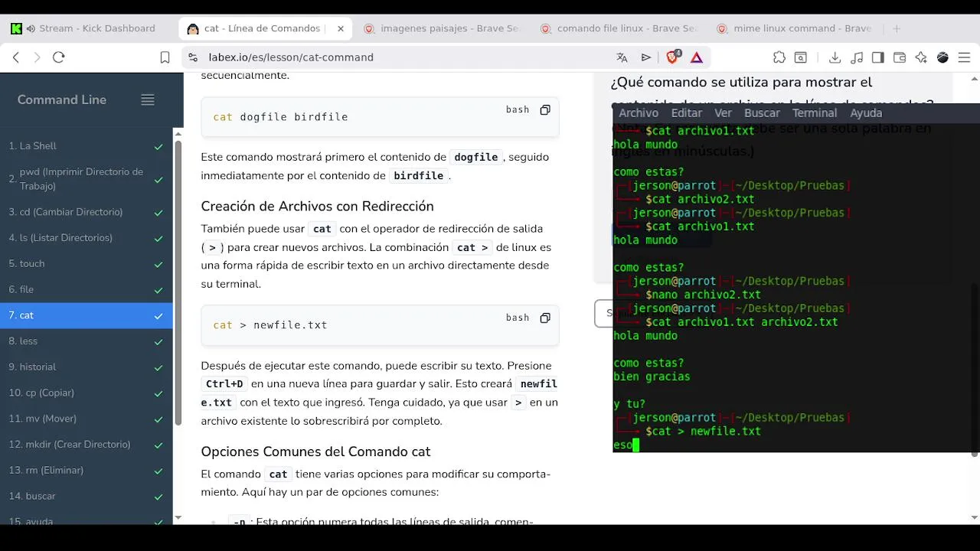The image size is (980, 551).
Task: Go forward to the next page
Action: (37, 57)
